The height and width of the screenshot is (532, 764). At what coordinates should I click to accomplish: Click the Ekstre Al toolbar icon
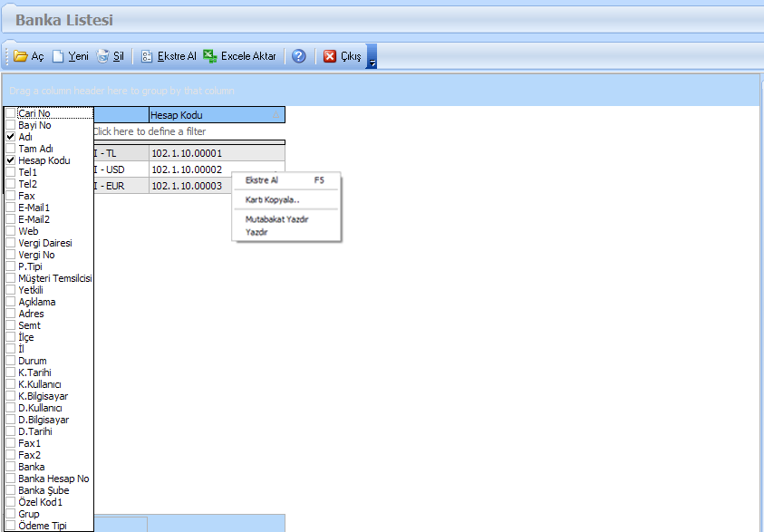147,56
